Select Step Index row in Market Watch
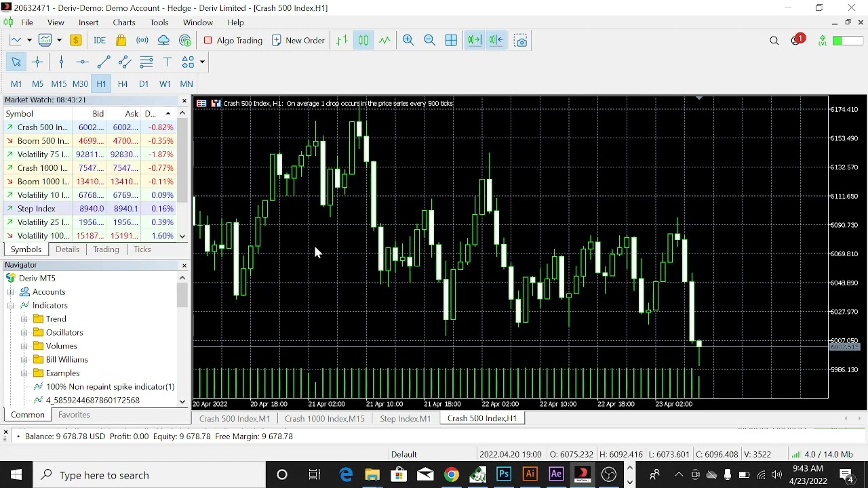The image size is (868, 488). [x=90, y=209]
